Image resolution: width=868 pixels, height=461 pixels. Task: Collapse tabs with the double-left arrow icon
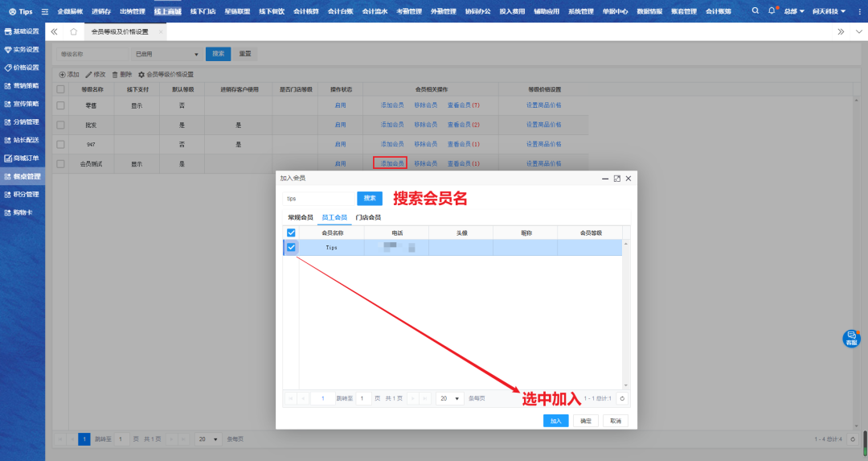(54, 31)
